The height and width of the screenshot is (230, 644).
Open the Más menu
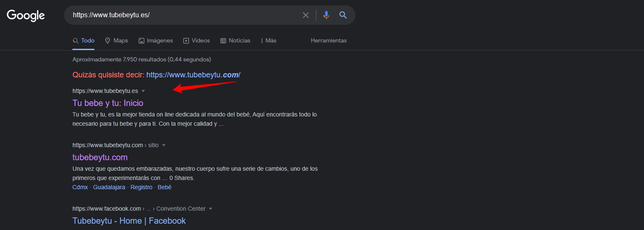pyautogui.click(x=268, y=40)
